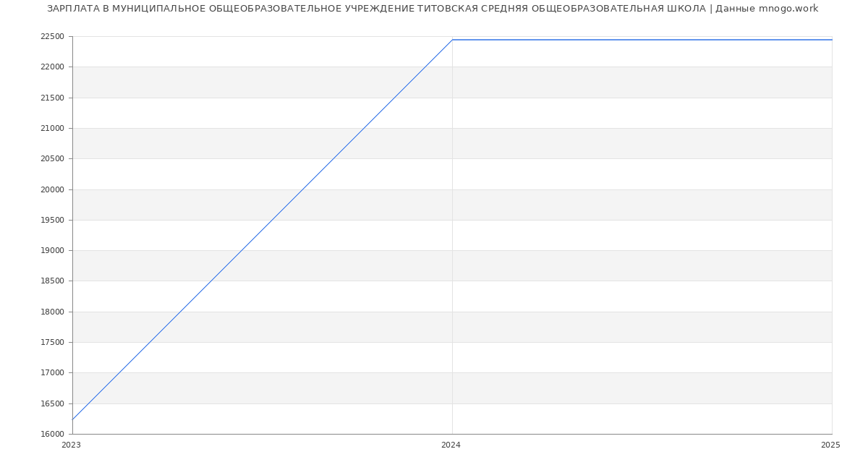The height and width of the screenshot is (470, 868).
Task: Select the 17500 y-axis label
Action: pyautogui.click(x=52, y=343)
